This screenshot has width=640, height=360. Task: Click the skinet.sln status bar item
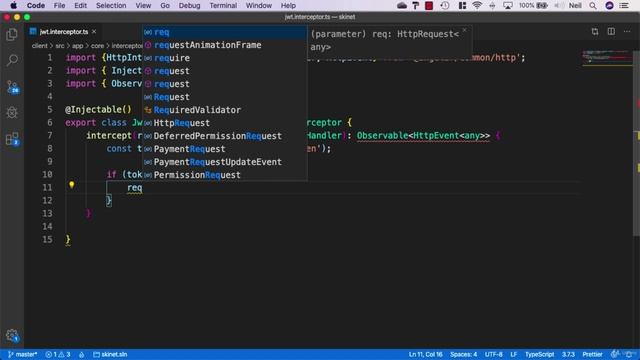point(110,354)
